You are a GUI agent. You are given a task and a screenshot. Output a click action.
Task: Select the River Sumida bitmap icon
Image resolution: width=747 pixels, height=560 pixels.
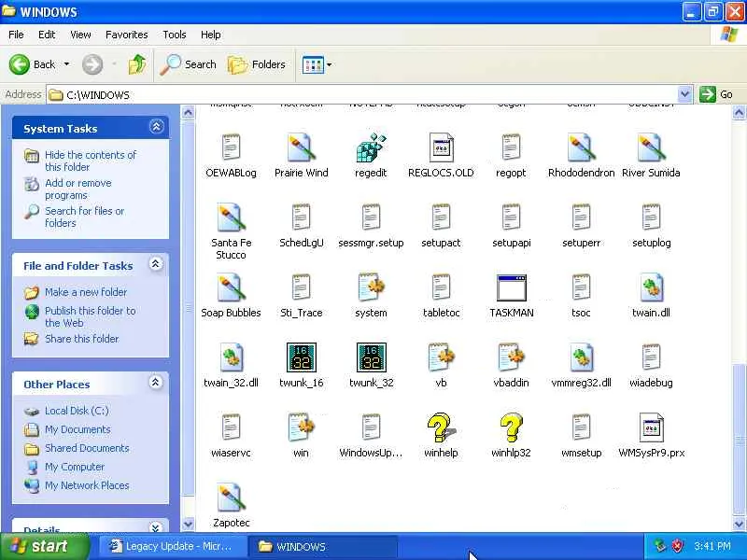(x=651, y=147)
